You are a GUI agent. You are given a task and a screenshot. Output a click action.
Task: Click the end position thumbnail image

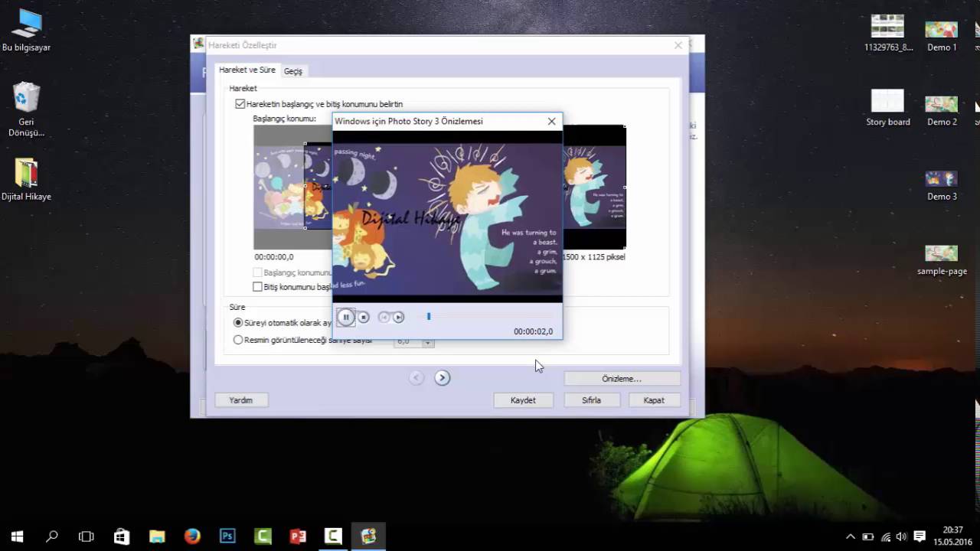click(x=594, y=187)
